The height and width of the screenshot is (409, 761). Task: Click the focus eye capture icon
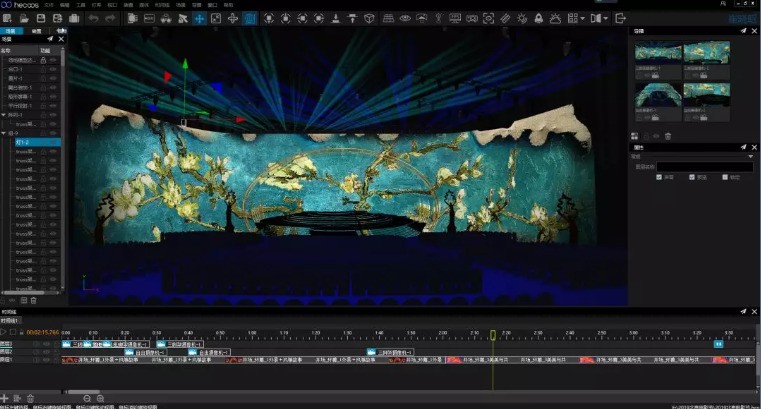[488, 18]
